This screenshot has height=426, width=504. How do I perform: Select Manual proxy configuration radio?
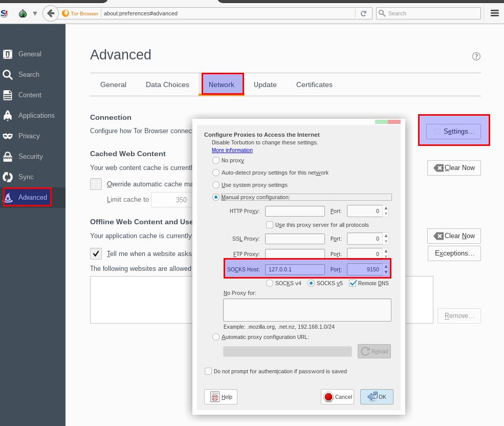[216, 197]
